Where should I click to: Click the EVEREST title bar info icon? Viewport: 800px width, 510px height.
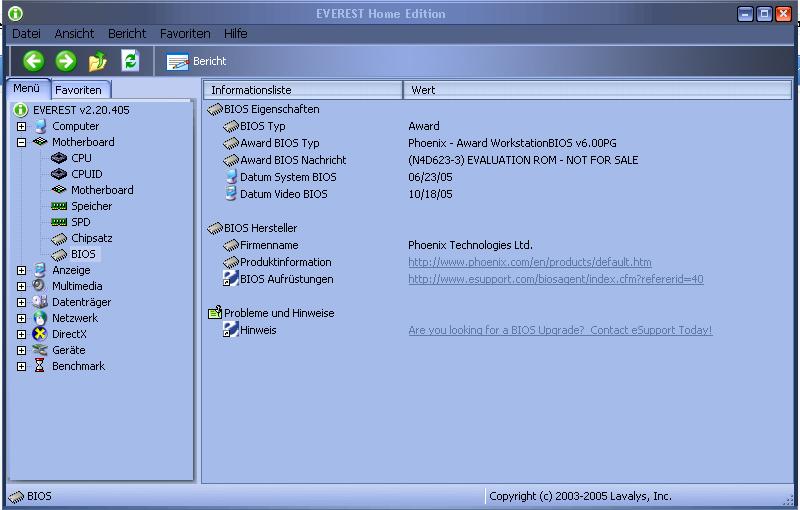click(15, 14)
